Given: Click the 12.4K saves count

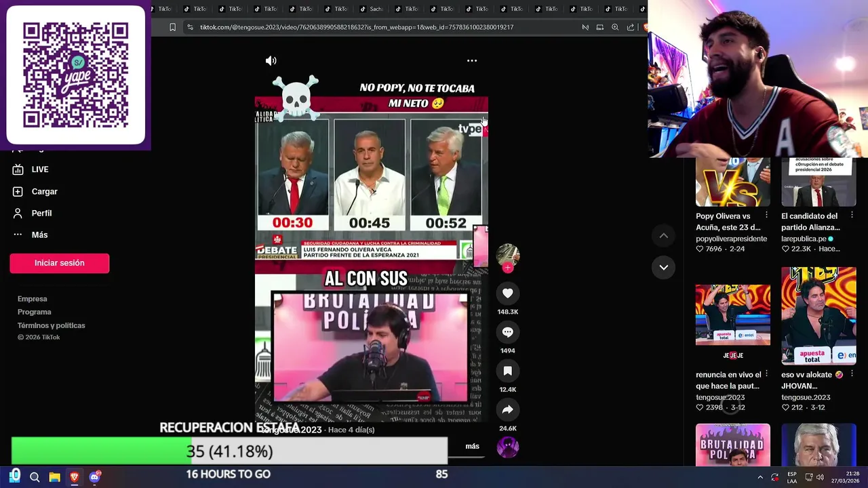Looking at the screenshot, I should coord(507,390).
